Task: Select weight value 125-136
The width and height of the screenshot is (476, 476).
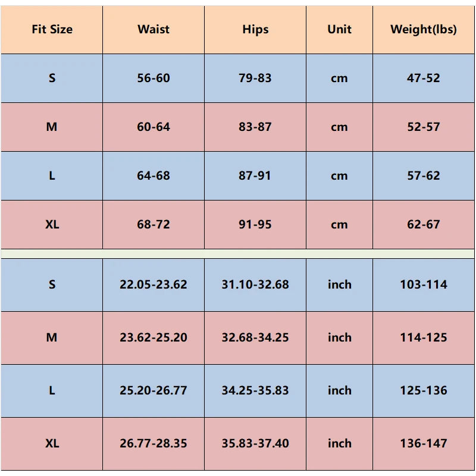Action: click(424, 390)
